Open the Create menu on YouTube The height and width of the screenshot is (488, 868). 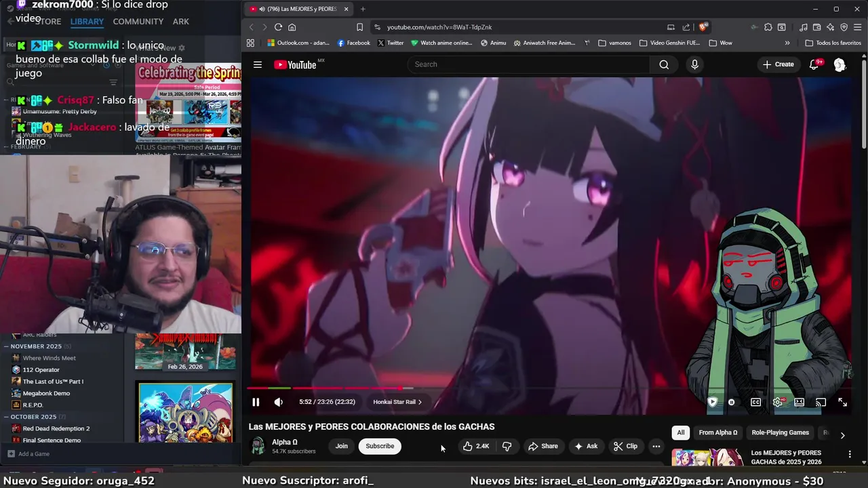pos(778,64)
